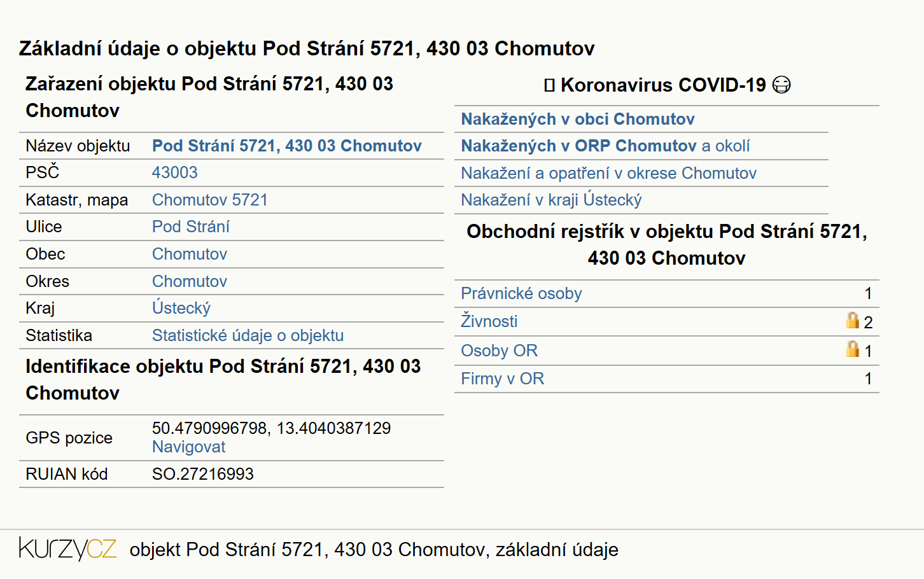Open the Pod Strání street link
Viewport: 924px width, 579px height.
click(x=191, y=227)
